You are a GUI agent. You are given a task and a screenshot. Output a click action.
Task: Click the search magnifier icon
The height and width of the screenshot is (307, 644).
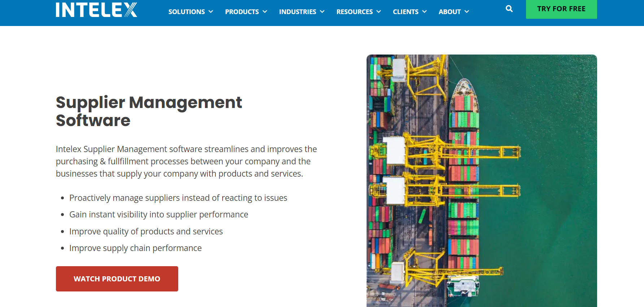[509, 9]
